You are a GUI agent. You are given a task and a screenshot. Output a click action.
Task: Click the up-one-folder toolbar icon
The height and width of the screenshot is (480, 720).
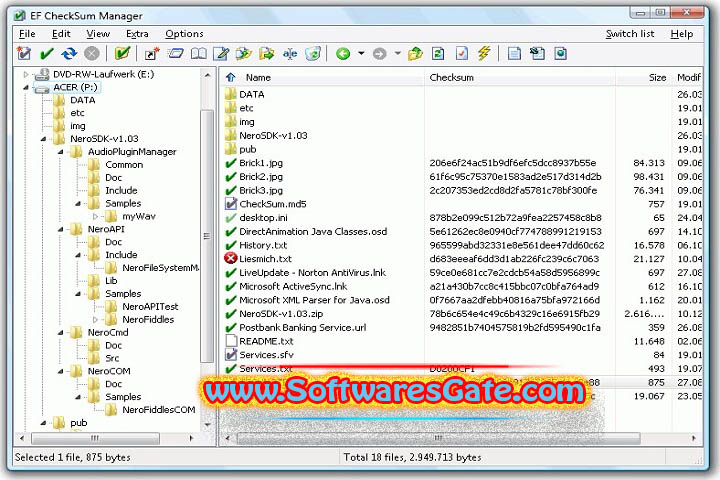point(416,54)
